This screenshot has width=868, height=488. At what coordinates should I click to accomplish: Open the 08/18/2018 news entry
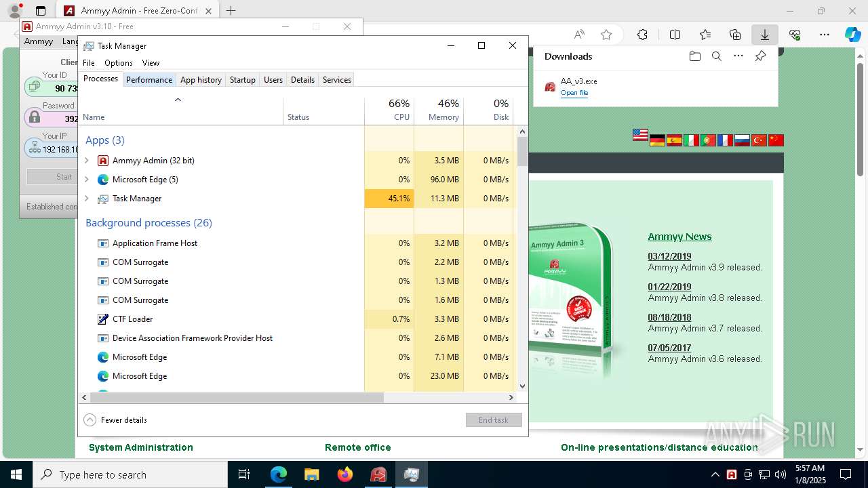point(669,317)
